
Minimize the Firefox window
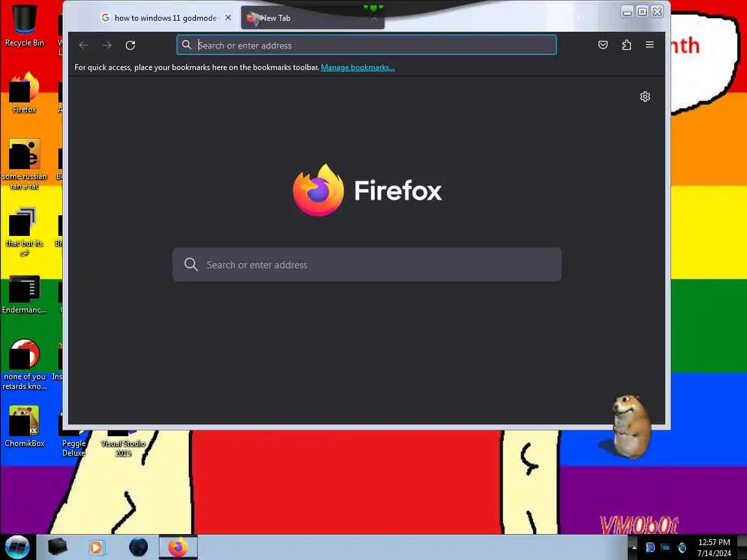[628, 12]
